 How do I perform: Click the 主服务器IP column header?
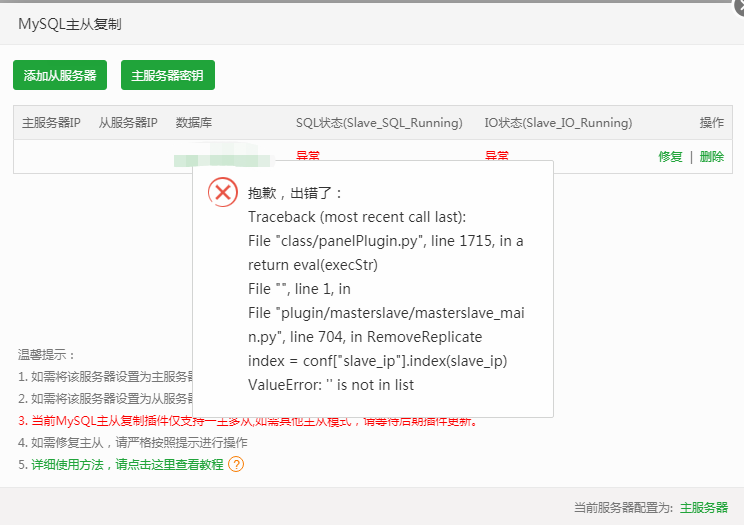51,123
